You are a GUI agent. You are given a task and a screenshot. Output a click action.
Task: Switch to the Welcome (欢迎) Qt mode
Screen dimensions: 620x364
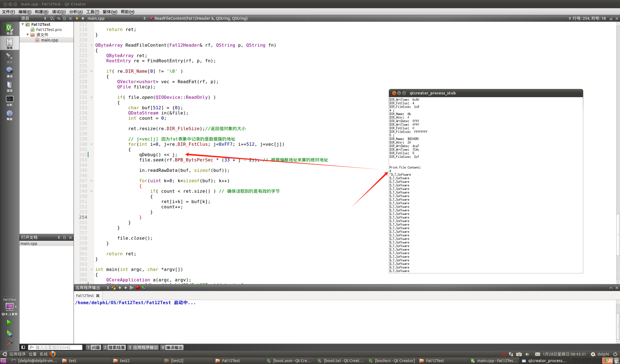pyautogui.click(x=9, y=29)
